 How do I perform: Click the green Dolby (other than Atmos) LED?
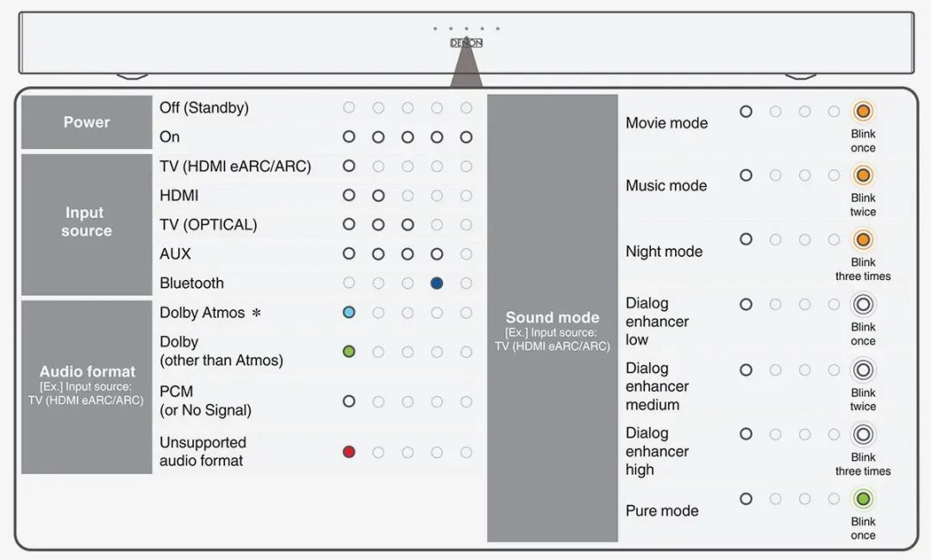coord(349,352)
